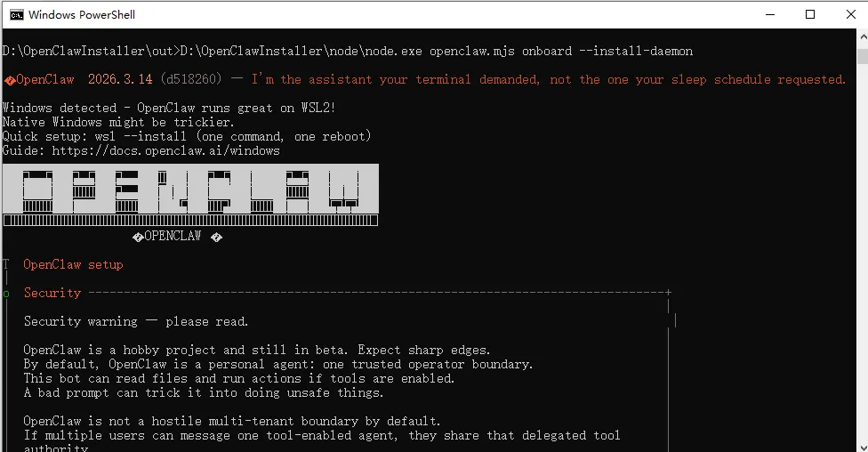Screen dimensions: 868x452
Task: Click the scrollbar down arrow
Action: (x=863, y=447)
